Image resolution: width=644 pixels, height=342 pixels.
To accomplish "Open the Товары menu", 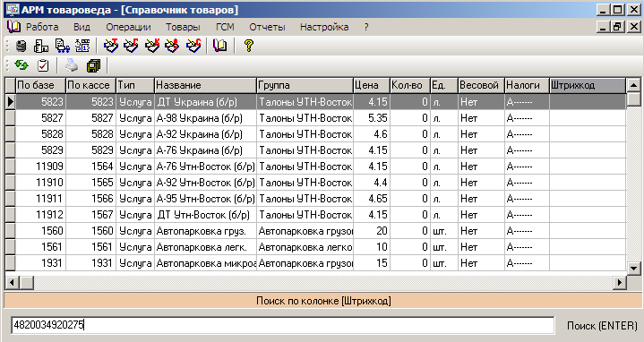I will click(x=183, y=27).
